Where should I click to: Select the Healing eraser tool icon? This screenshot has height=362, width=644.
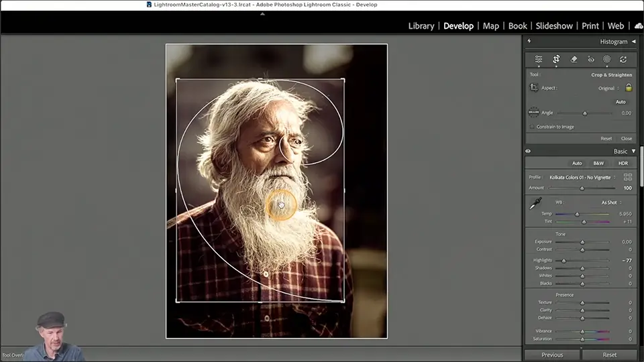574,59
